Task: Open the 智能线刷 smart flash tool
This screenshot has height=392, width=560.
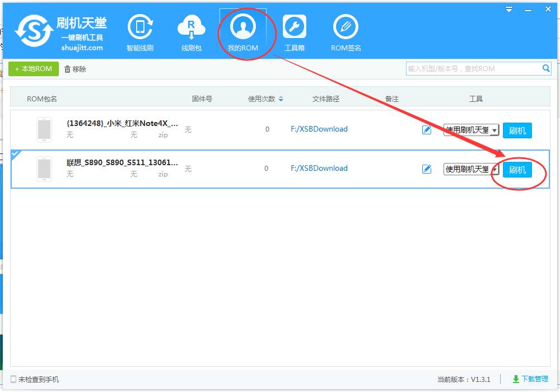Action: [140, 33]
